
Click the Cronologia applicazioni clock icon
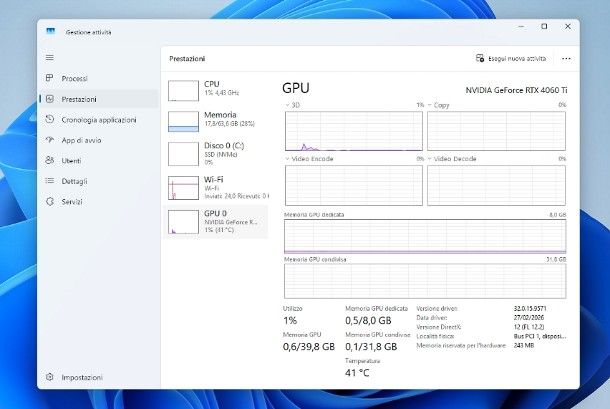49,119
